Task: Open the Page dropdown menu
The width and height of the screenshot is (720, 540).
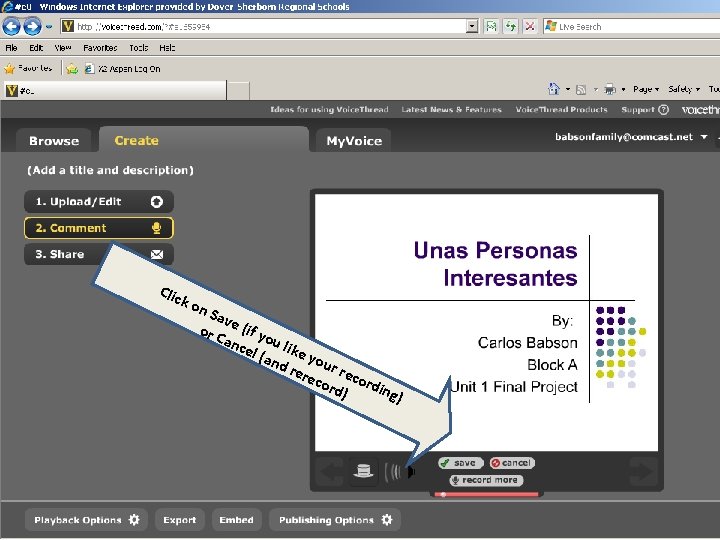Action: coord(646,89)
